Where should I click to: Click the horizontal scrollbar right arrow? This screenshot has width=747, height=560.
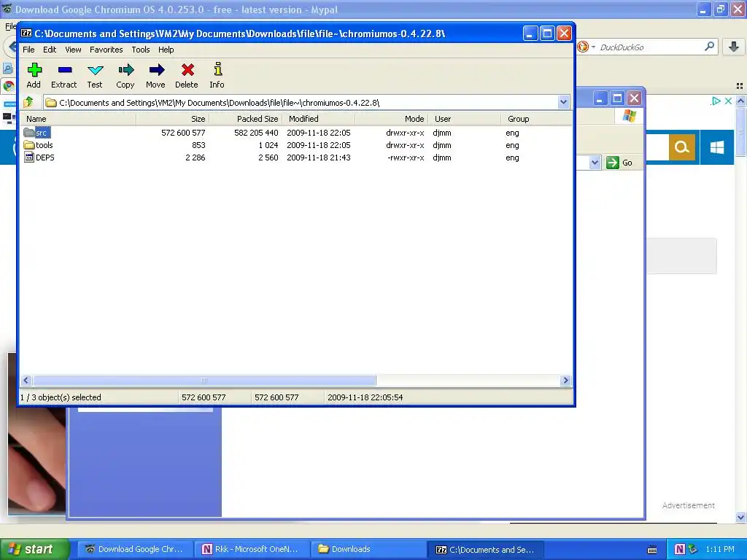(565, 380)
